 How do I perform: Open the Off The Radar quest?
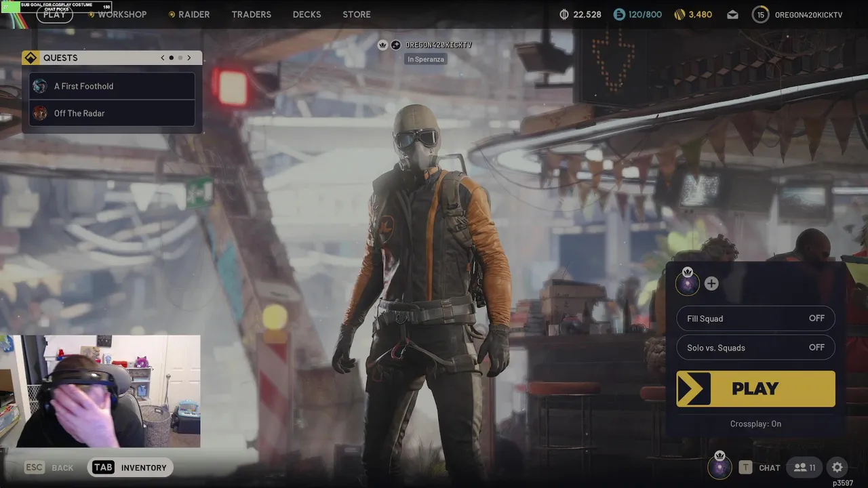[x=112, y=113]
